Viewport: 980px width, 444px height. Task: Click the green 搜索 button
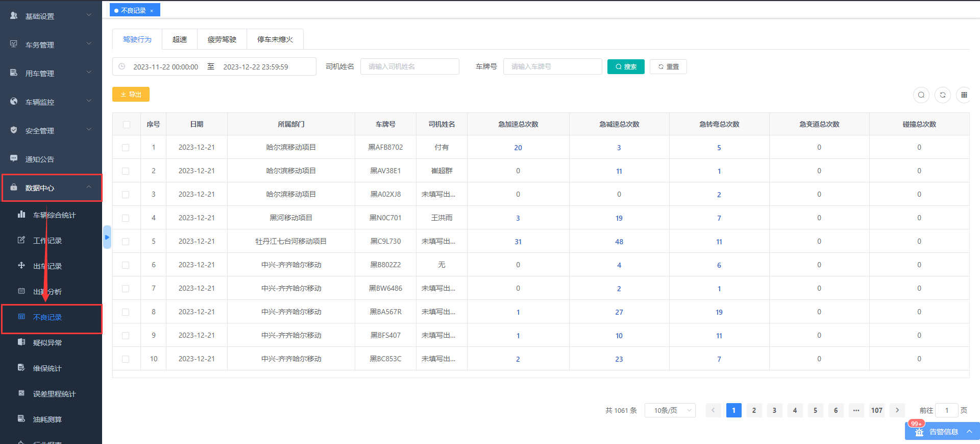pos(626,66)
